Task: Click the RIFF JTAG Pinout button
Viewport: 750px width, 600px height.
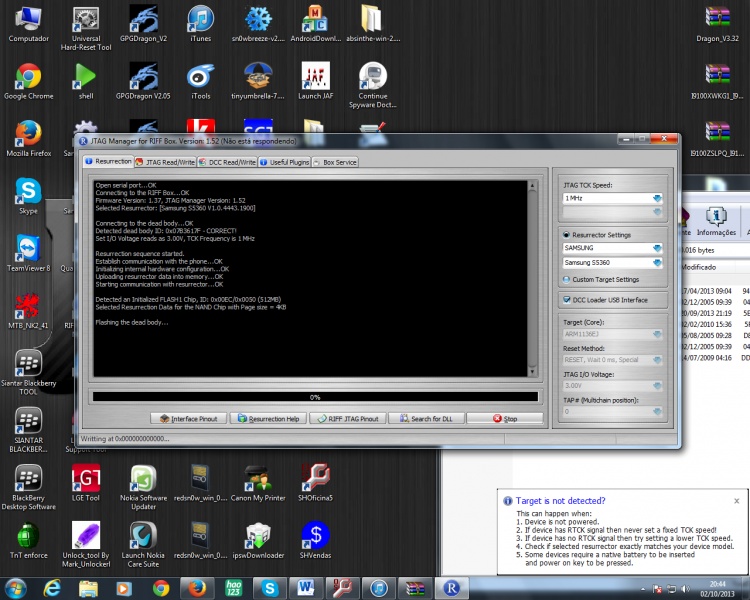Action: (x=348, y=419)
